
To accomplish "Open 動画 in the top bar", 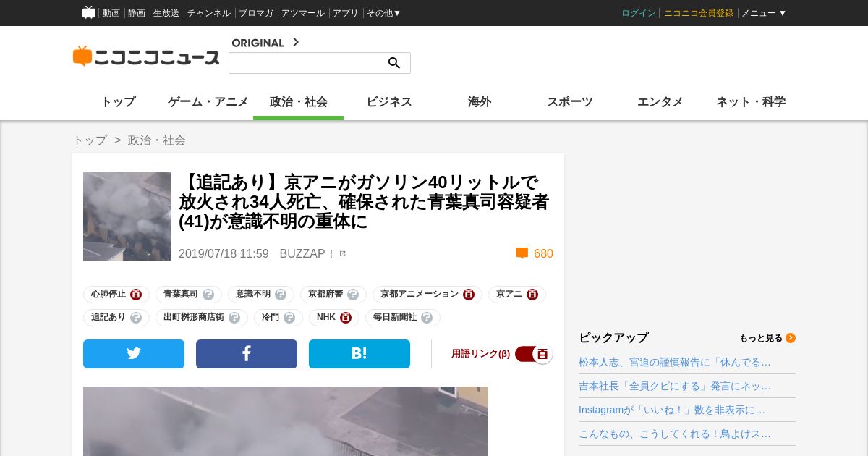I will (x=111, y=13).
